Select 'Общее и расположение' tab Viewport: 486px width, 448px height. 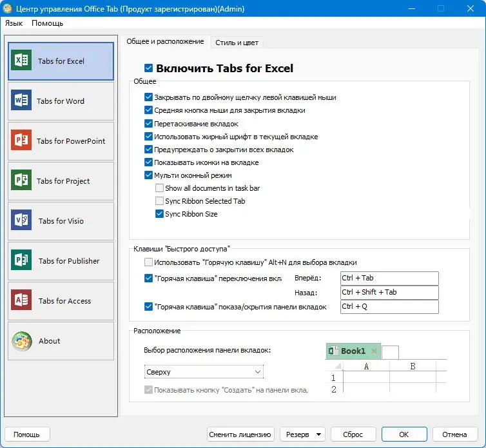pyautogui.click(x=165, y=41)
